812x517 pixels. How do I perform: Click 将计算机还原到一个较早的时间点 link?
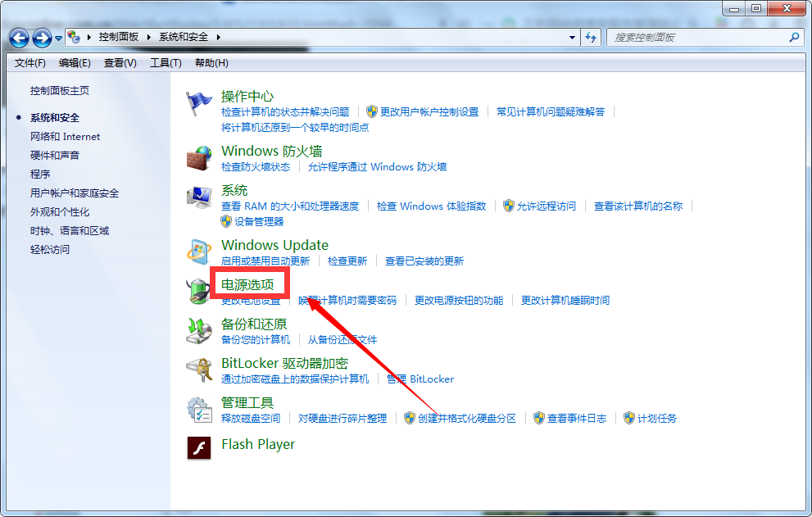pyautogui.click(x=295, y=128)
